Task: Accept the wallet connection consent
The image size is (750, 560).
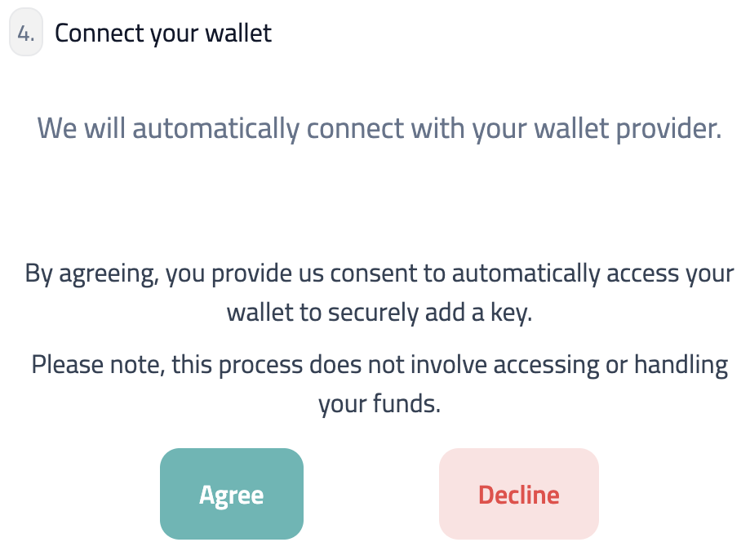Action: click(231, 494)
